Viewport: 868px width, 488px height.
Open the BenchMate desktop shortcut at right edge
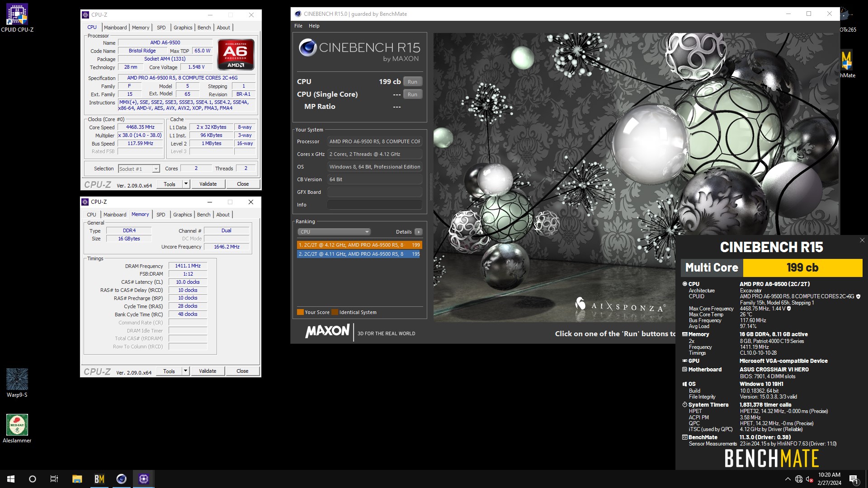pyautogui.click(x=848, y=63)
